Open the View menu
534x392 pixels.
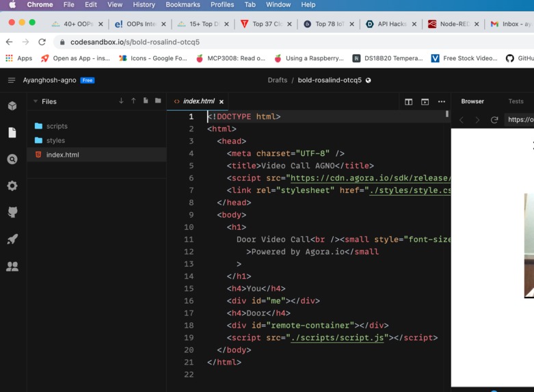click(115, 5)
